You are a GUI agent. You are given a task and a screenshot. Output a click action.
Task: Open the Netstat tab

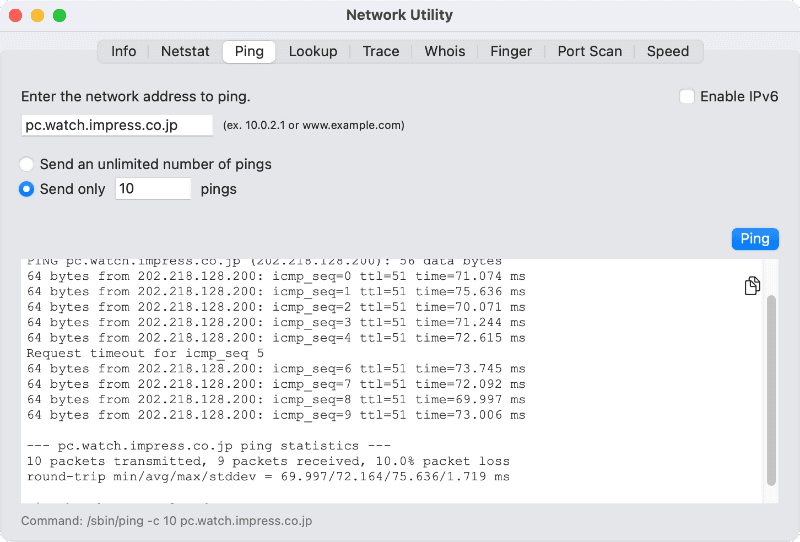pyautogui.click(x=185, y=52)
